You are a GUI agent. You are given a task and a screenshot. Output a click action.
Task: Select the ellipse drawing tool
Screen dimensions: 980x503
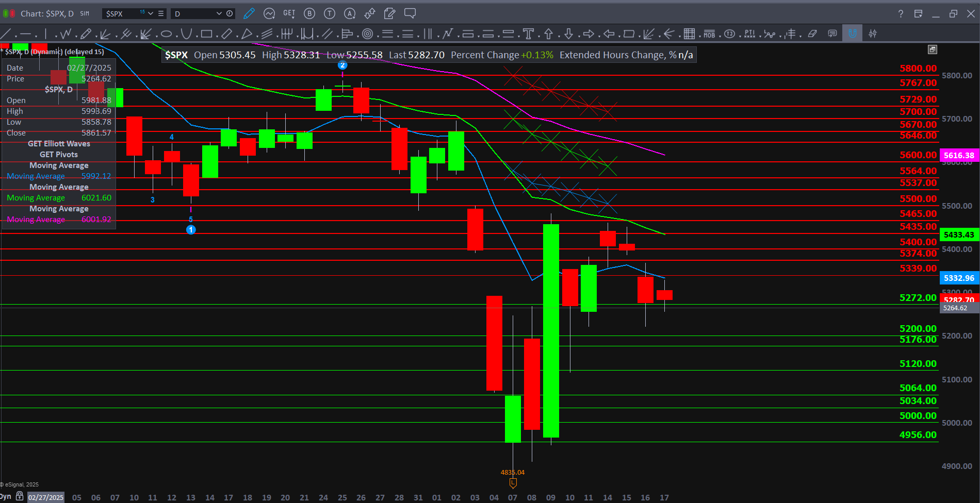click(x=166, y=34)
